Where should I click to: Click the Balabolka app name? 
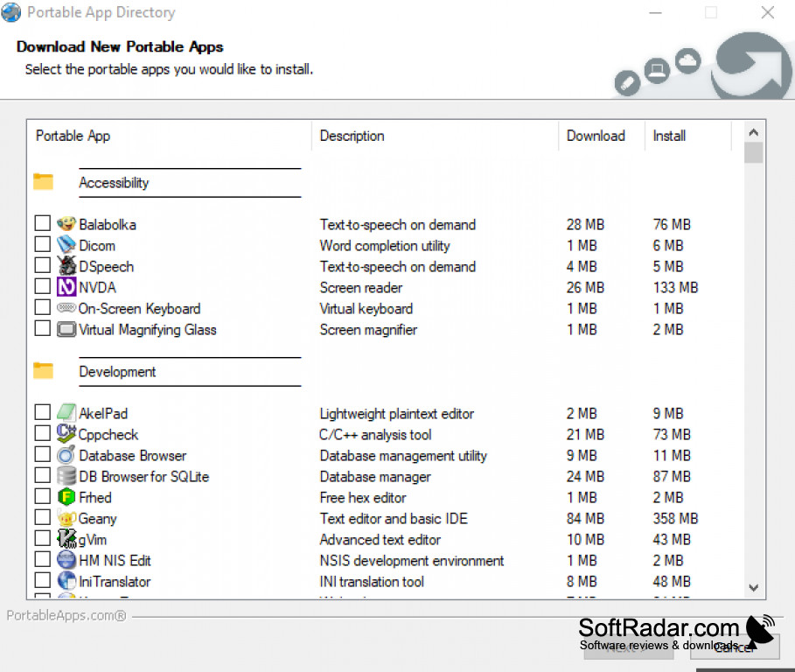(108, 225)
